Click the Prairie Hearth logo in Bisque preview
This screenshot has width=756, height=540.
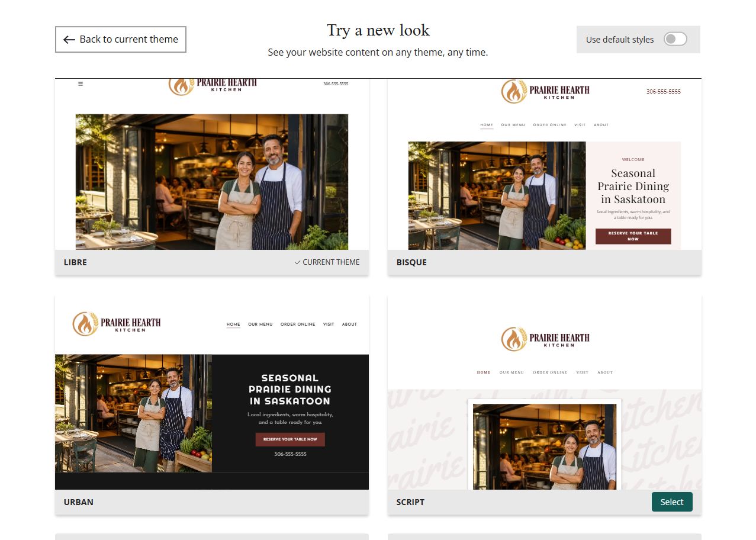(x=545, y=91)
